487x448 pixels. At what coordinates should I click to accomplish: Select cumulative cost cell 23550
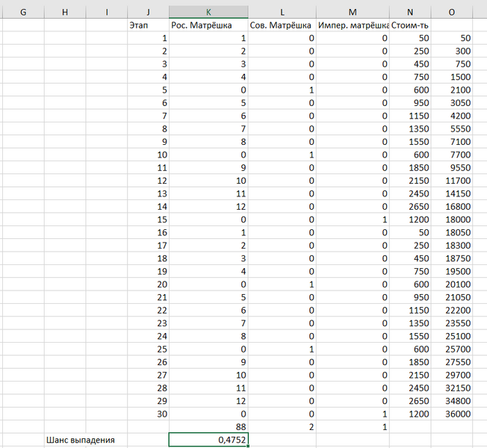tap(452, 323)
